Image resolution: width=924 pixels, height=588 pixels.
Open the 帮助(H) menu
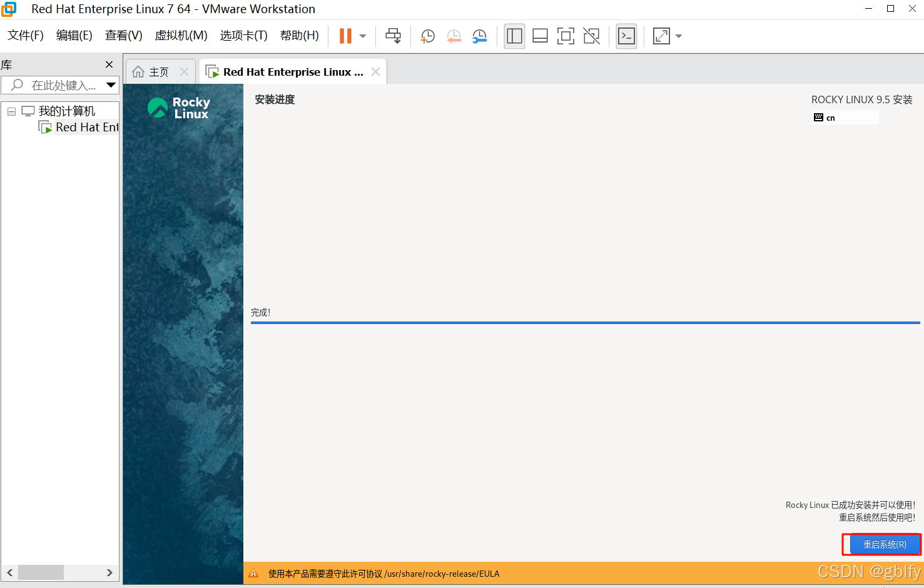tap(300, 35)
